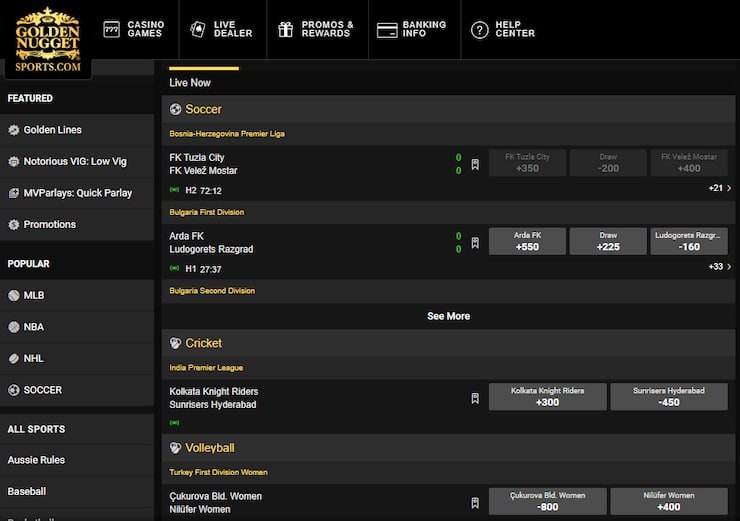Click the Promos & Rewards gift icon
Screen dimensions: 740x521
[x=286, y=29]
